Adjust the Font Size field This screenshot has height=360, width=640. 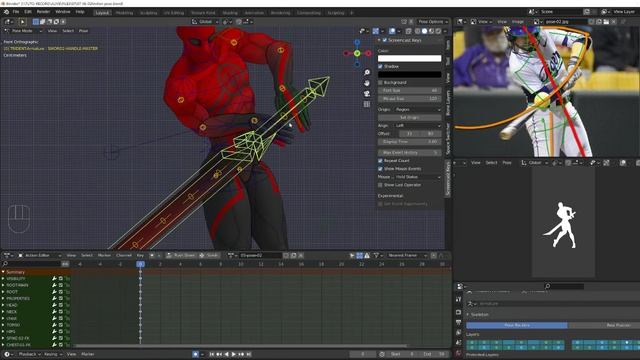point(409,90)
